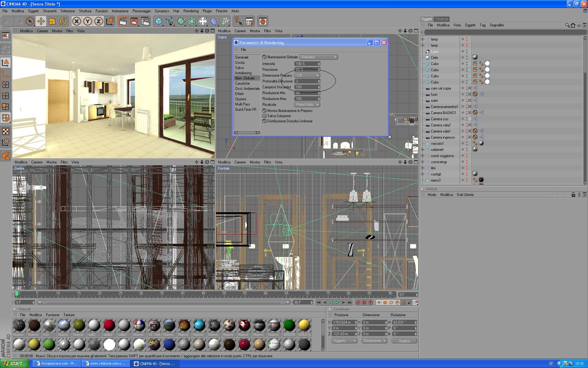Enable the Salva Soluzione checkbox

pos(264,116)
